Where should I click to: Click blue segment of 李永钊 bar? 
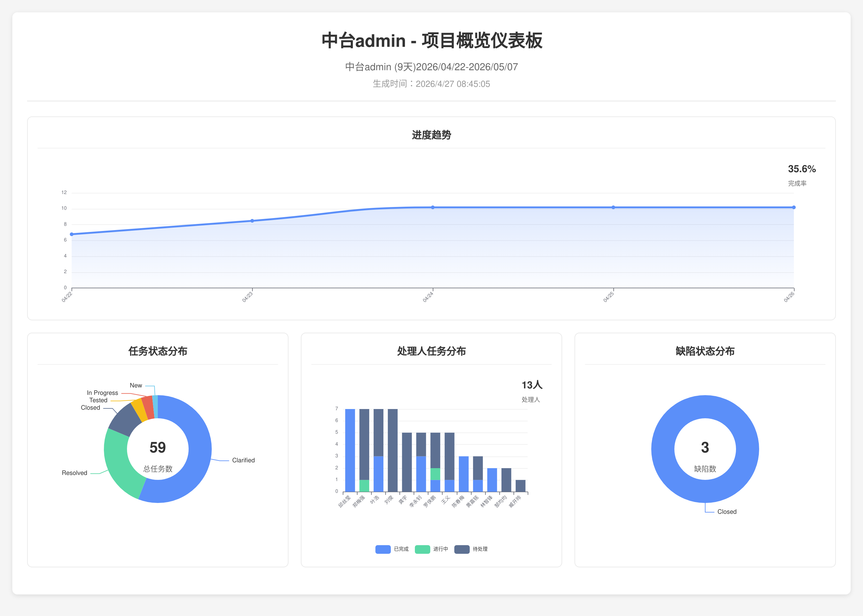point(421,474)
